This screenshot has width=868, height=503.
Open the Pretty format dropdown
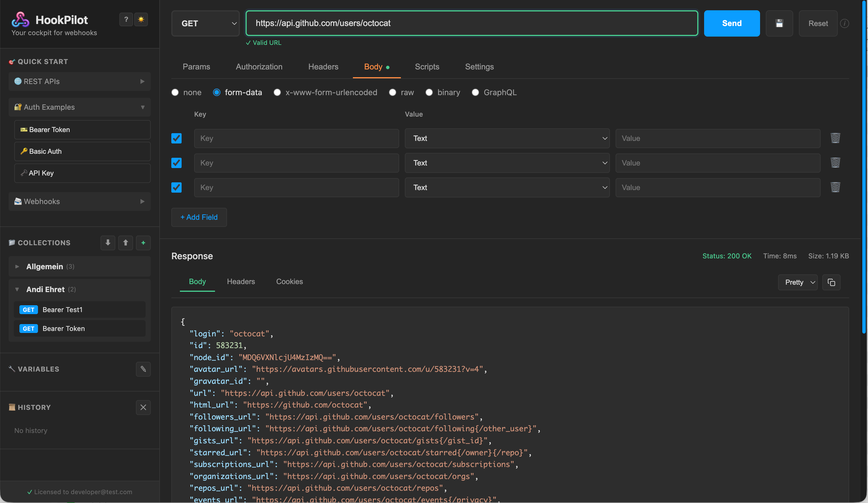(x=797, y=282)
